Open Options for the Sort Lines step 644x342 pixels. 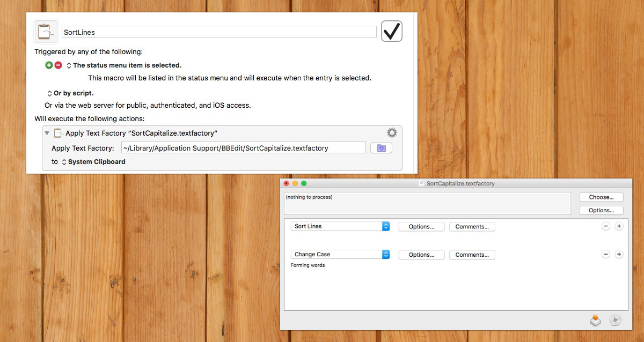tap(421, 227)
